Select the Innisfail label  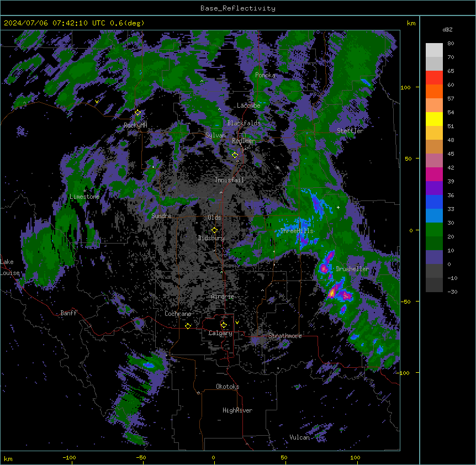[229, 180]
